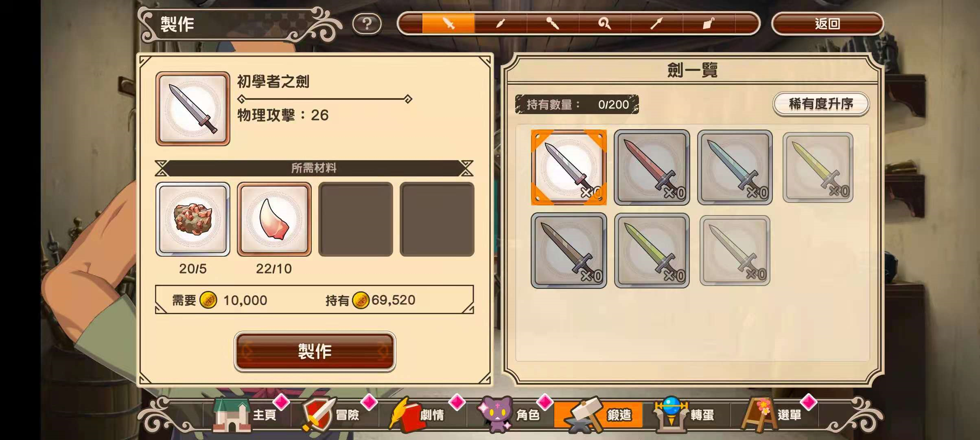Tap the fang material icon
The height and width of the screenshot is (440, 980).
pos(274,219)
